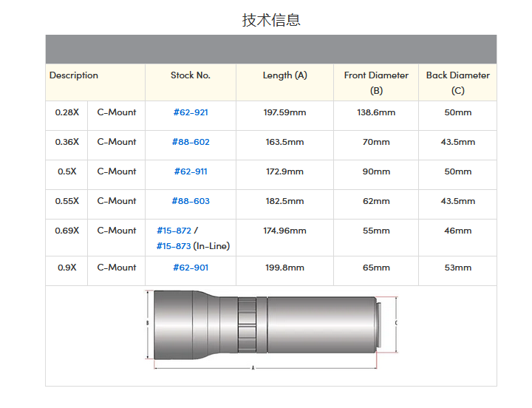Screen dimensions: 532x408
Task: Click the gray table banner bar
Action: pos(271,50)
